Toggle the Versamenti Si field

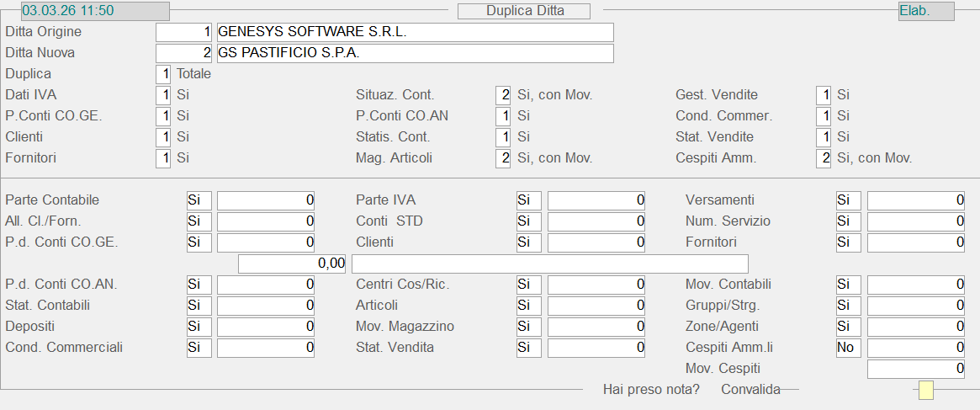[848, 200]
